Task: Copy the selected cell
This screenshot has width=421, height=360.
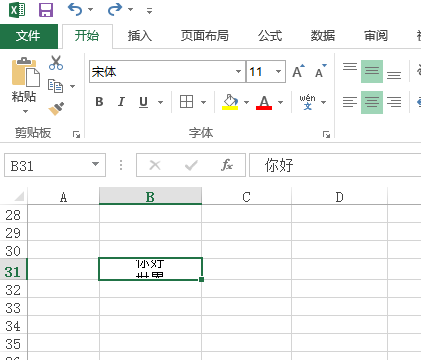Action: coord(55,86)
